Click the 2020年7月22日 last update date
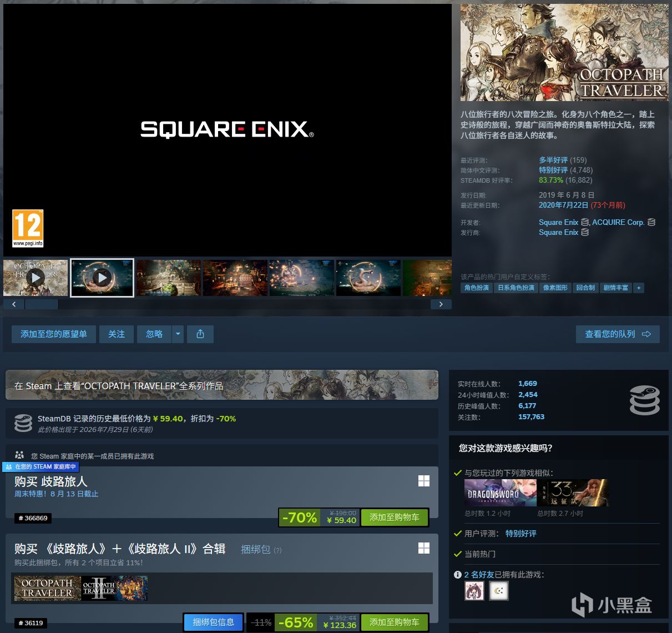Viewport: 672px width, 633px height. [x=563, y=205]
